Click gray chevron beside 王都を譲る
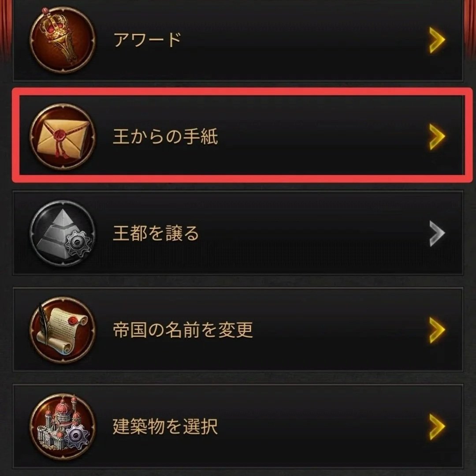Image resolution: width=476 pixels, height=476 pixels. [437, 233]
